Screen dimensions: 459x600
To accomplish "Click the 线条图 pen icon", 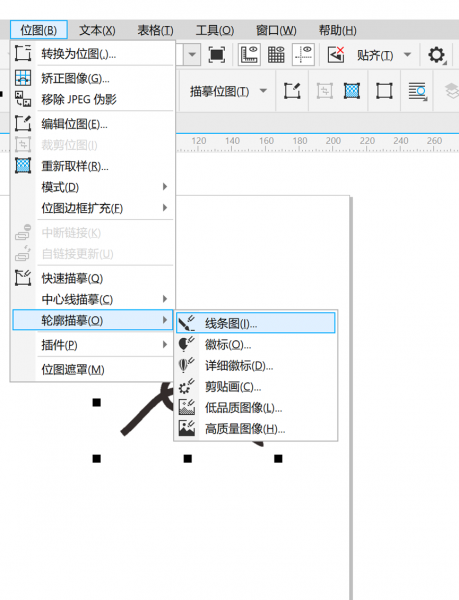I will (186, 323).
